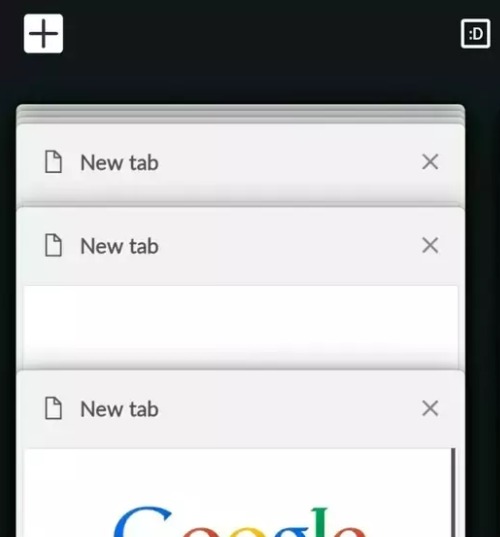Click page icon of middle New tab
Image resolution: width=500 pixels, height=537 pixels.
click(53, 245)
